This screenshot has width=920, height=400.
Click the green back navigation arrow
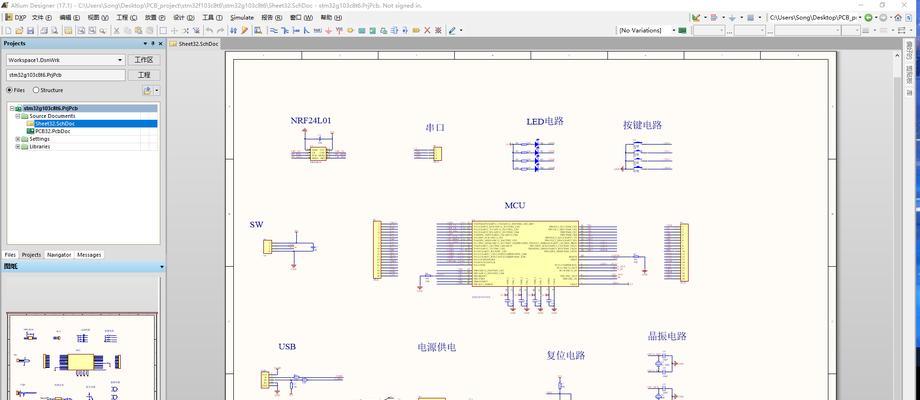coord(868,18)
